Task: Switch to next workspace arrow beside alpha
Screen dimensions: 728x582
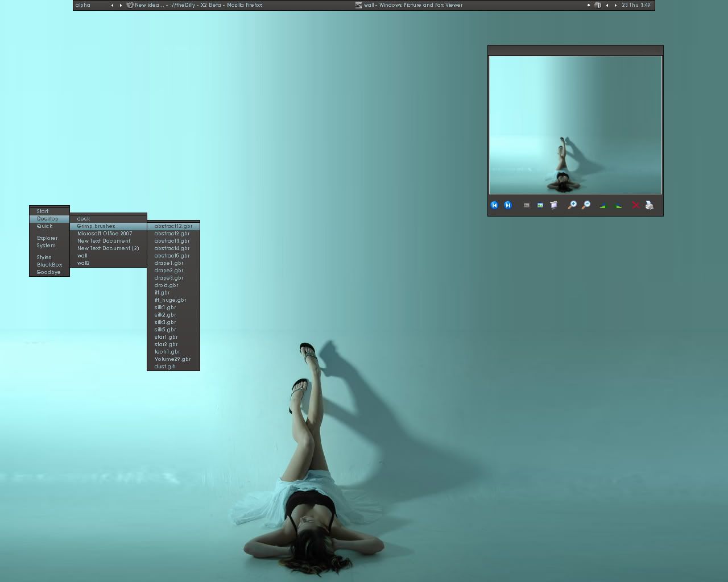Action: pyautogui.click(x=121, y=5)
